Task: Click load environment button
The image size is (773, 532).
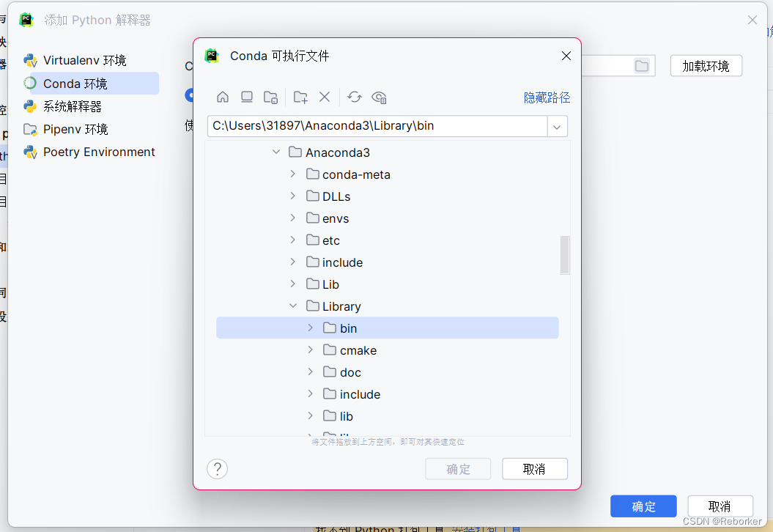Action: click(706, 66)
